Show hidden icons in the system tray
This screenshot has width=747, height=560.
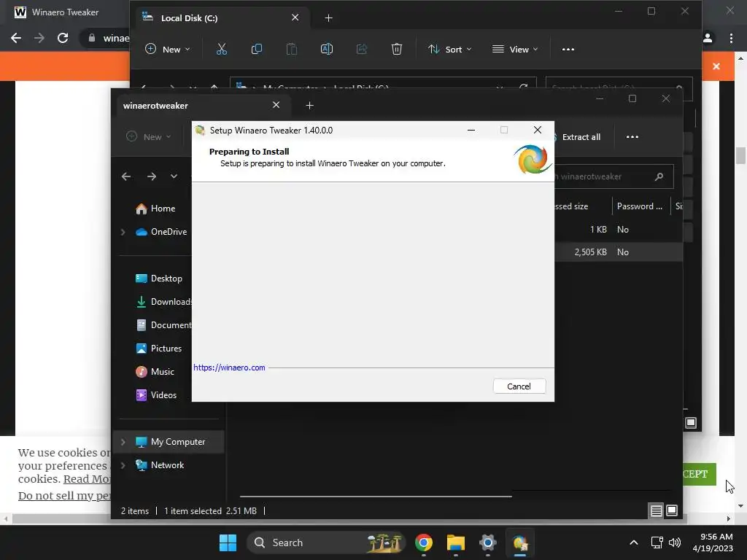[634, 542]
